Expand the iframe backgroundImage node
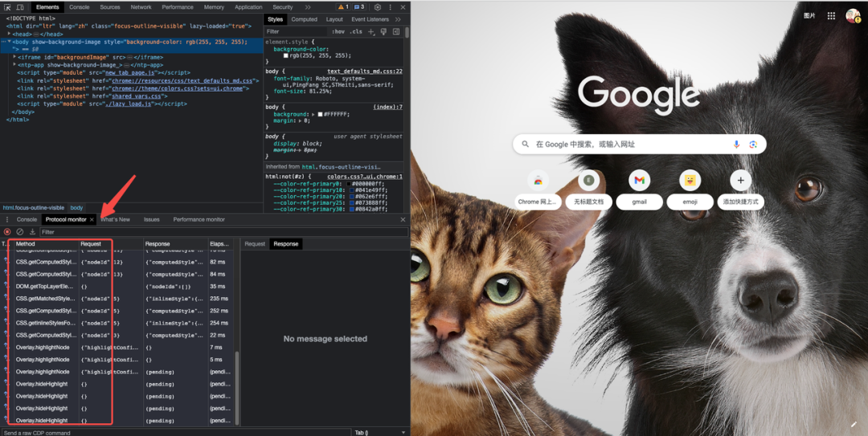 14,57
